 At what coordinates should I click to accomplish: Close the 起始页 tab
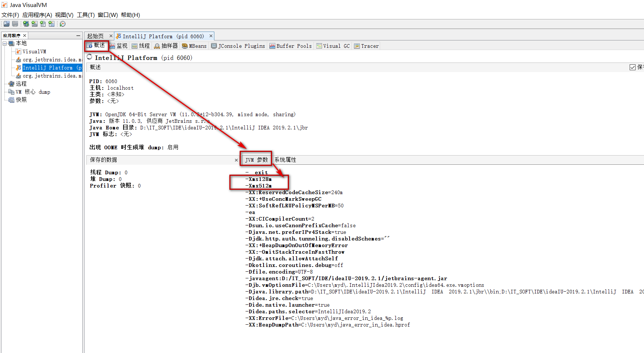[x=111, y=36]
